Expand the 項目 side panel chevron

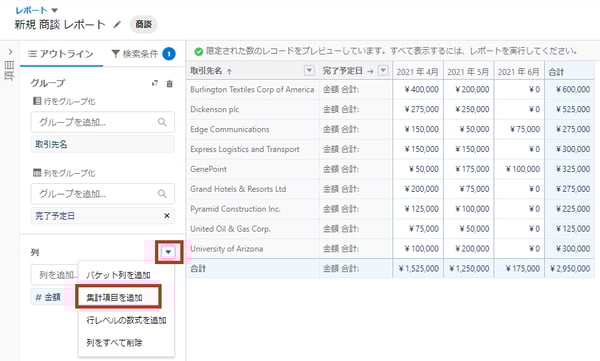[x=10, y=52]
